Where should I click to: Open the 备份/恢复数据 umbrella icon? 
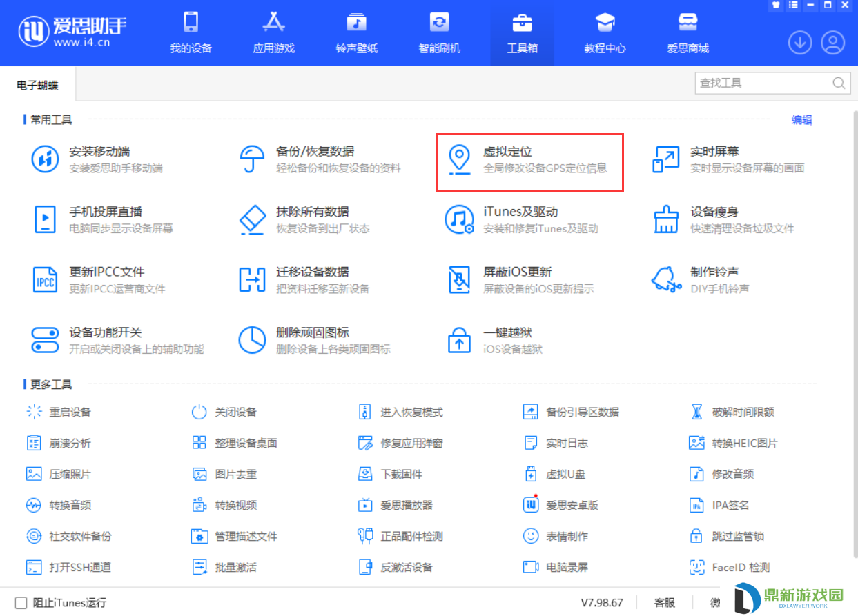(253, 159)
